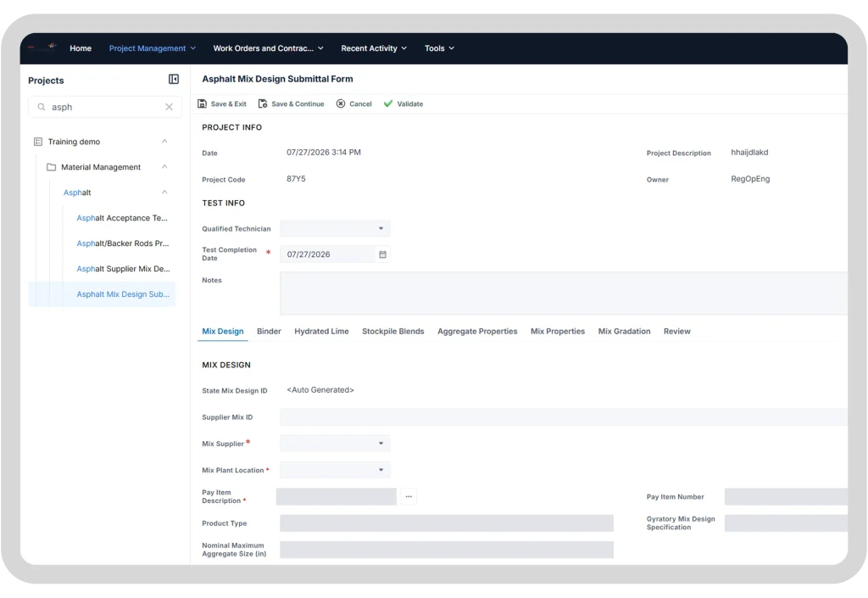This screenshot has width=868, height=598.
Task: Click the Training demo list icon
Action: pos(37,142)
